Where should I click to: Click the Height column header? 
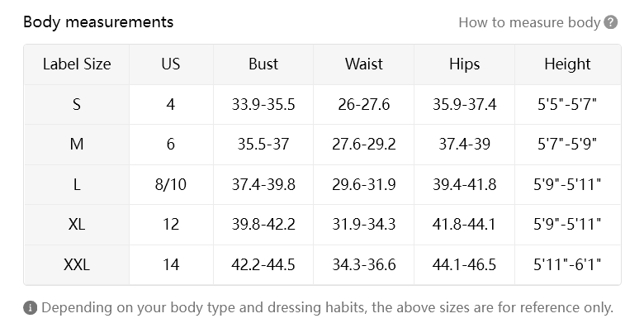567,64
